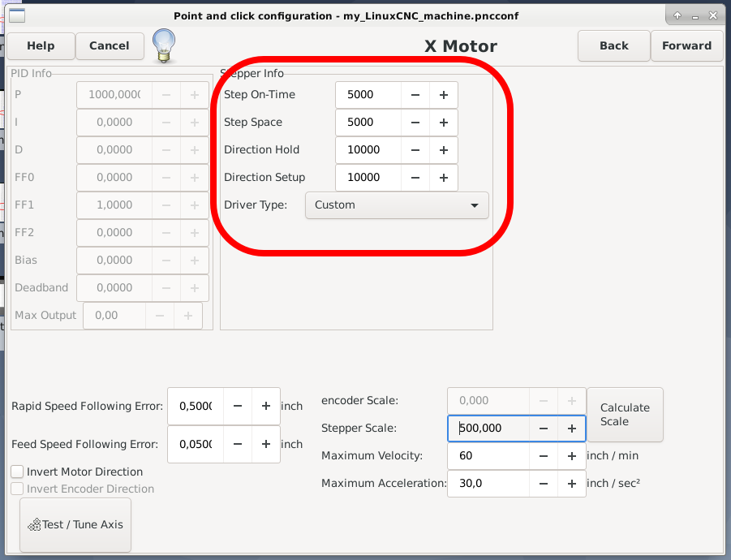Increase Stepper Scale using plus button
Viewport: 731px width, 560px height.
coord(571,429)
